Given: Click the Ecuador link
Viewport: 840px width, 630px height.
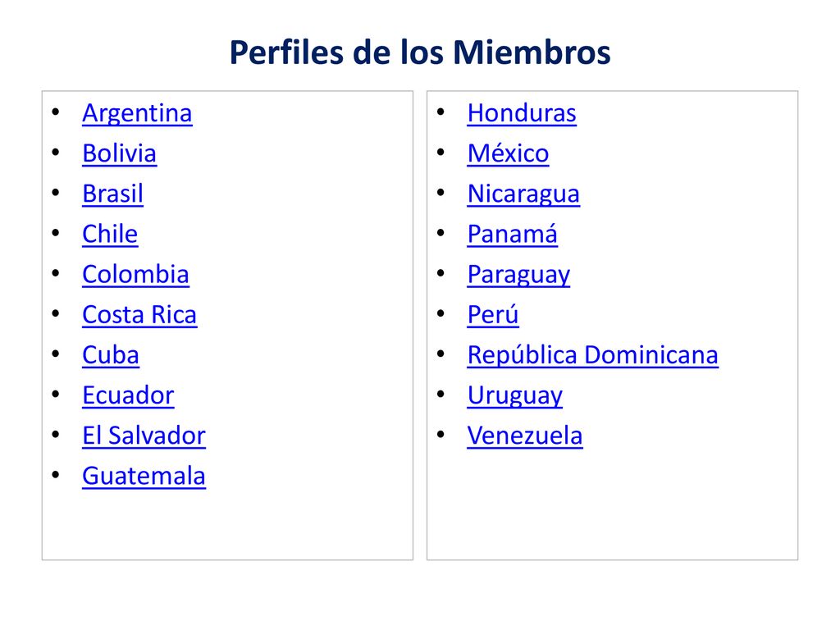Looking at the screenshot, I should tap(128, 395).
